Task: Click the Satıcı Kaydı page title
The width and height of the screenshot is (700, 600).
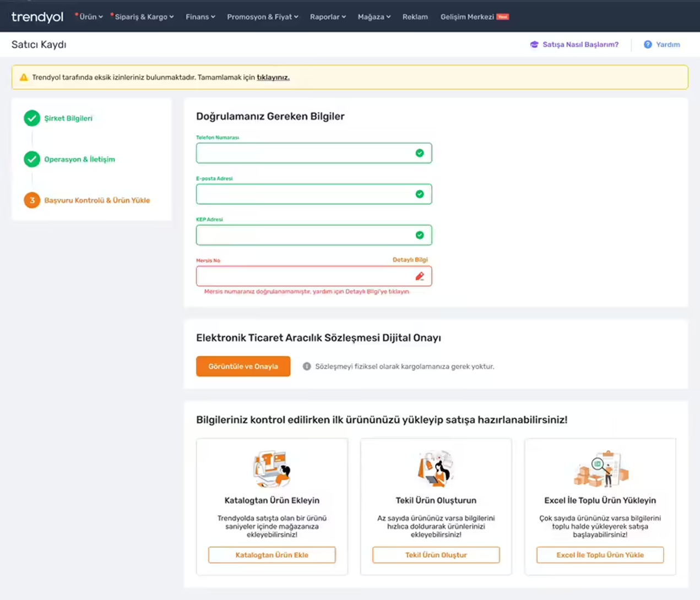Action: (39, 45)
